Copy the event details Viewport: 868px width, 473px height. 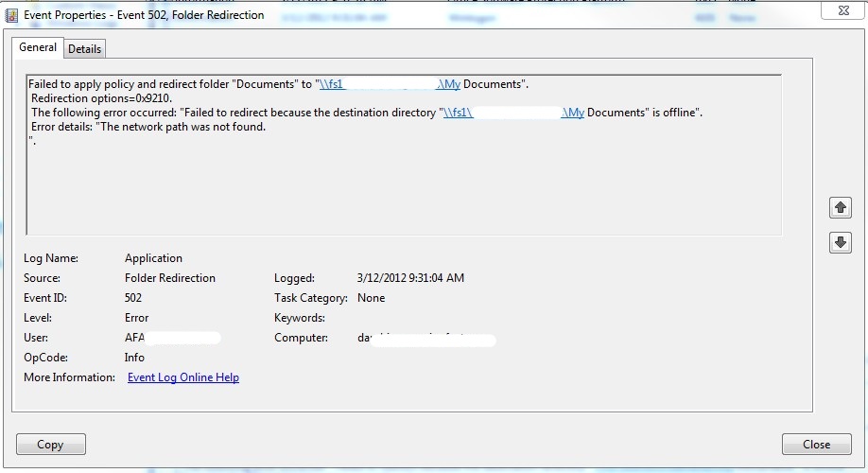51,445
